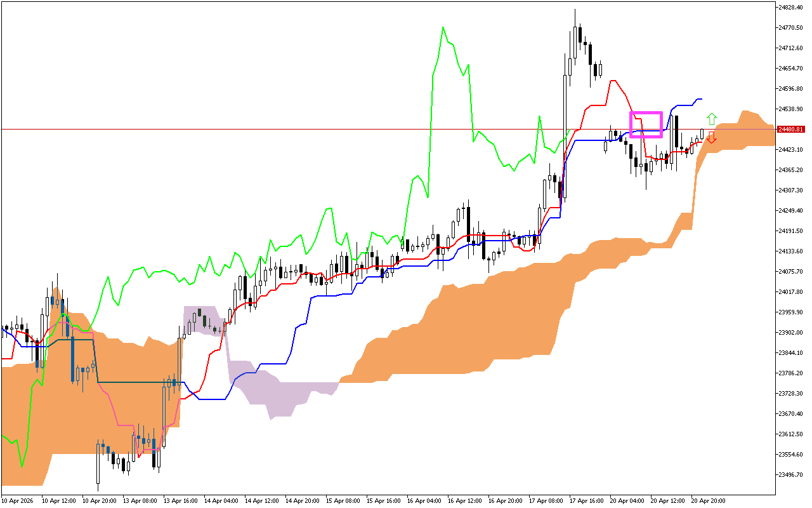Click the 24538.90 price axis label
812x508 pixels.
[790, 109]
